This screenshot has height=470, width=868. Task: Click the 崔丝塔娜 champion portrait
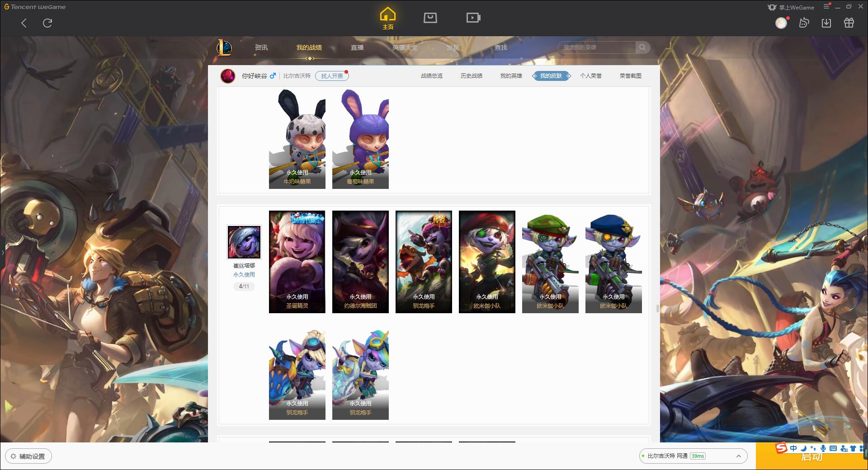coord(244,242)
